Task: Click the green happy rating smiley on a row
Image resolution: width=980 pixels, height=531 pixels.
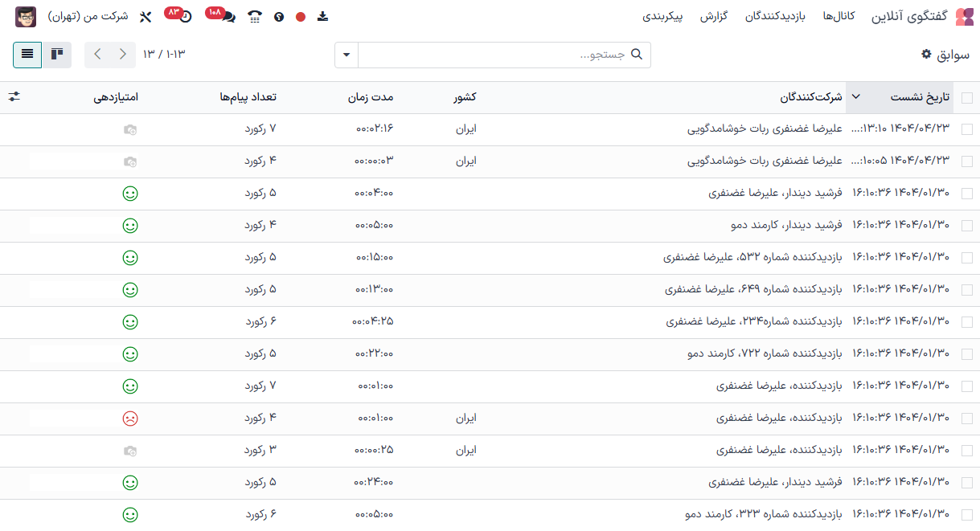Action: coord(130,193)
